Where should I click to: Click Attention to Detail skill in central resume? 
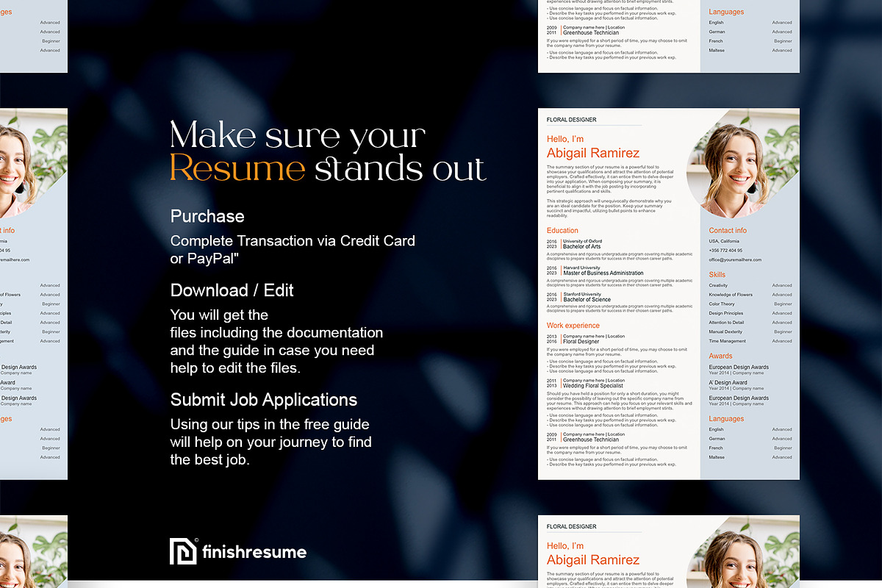point(726,323)
